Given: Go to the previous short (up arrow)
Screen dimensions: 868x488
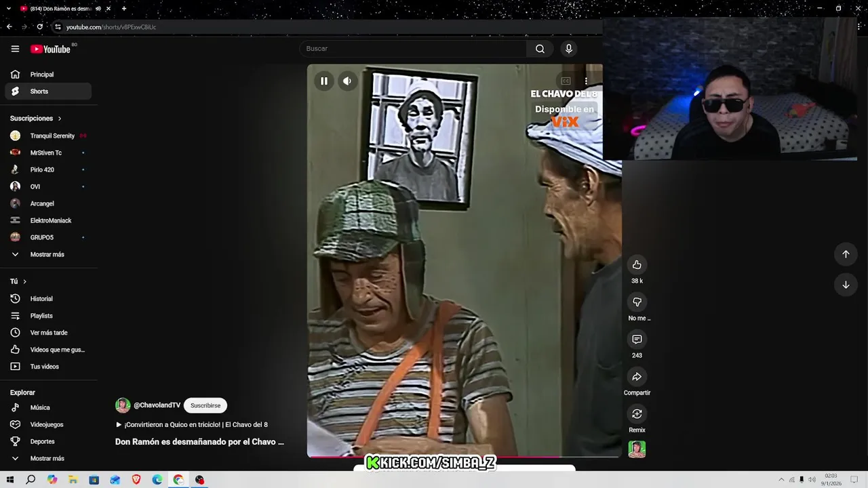Looking at the screenshot, I should (846, 254).
